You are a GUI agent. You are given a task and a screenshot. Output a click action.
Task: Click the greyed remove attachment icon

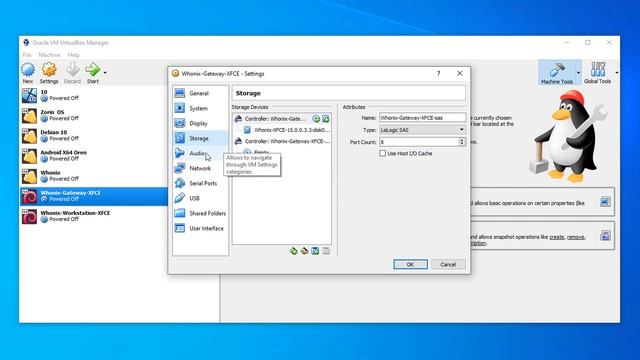click(326, 251)
